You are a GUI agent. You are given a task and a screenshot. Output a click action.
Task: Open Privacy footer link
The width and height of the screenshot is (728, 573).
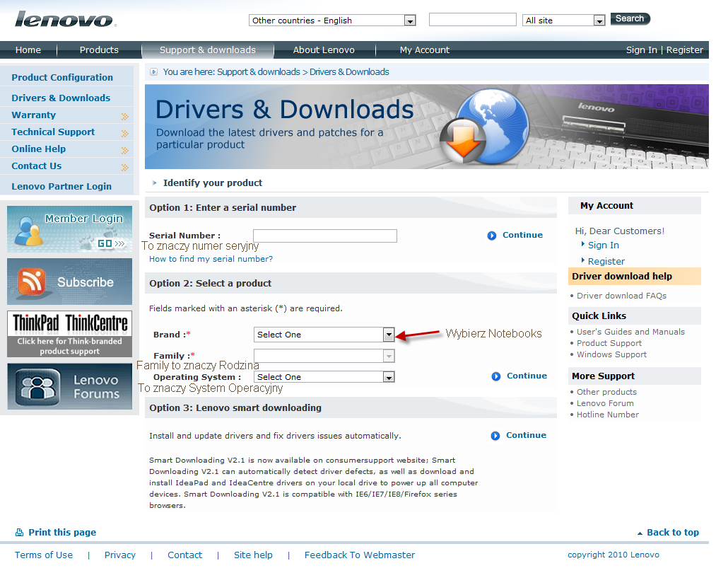click(x=119, y=555)
